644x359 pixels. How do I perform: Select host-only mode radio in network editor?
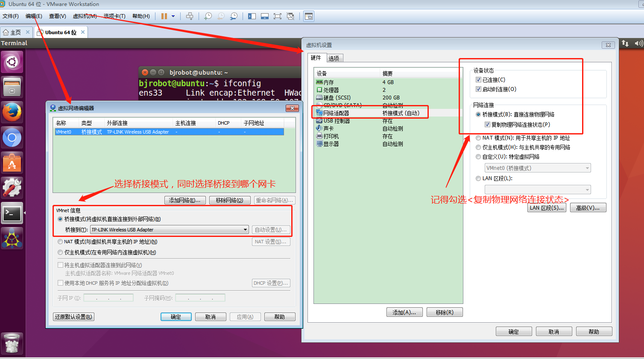[x=60, y=252]
